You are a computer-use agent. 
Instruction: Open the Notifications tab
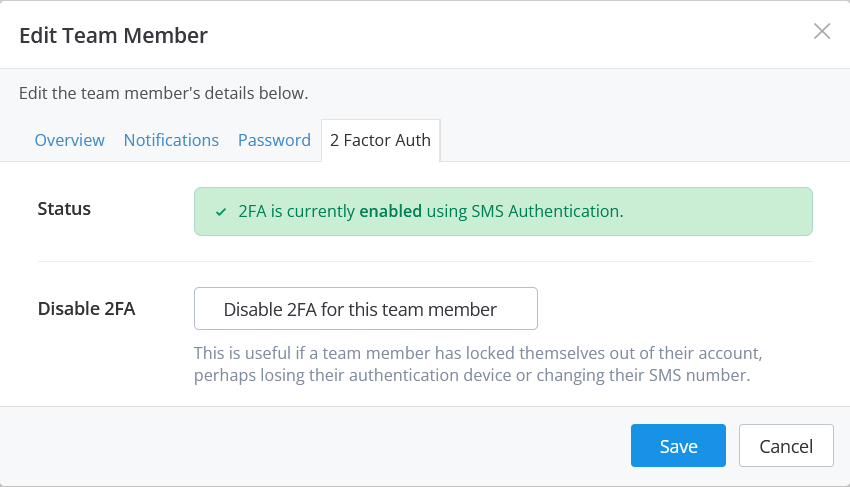pyautogui.click(x=171, y=140)
